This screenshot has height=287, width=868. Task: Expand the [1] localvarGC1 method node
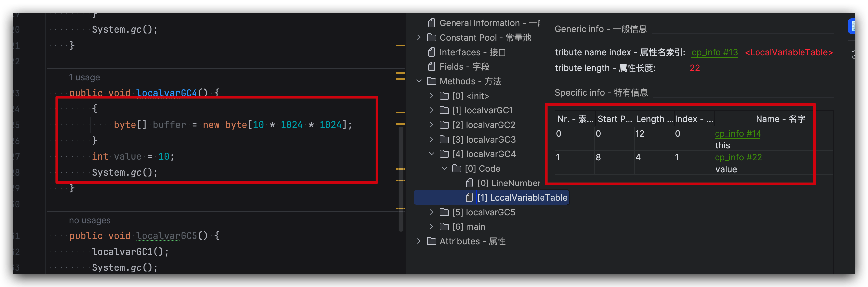pyautogui.click(x=431, y=110)
